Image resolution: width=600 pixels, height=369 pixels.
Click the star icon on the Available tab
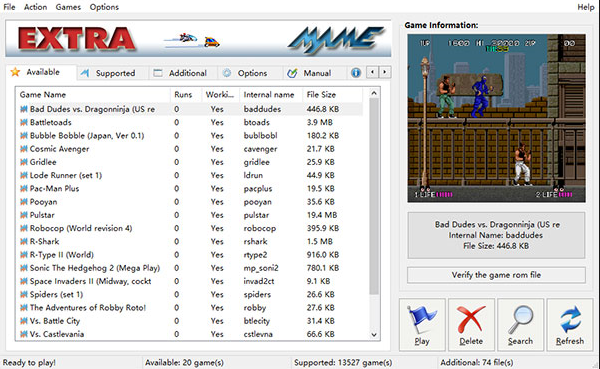(15, 72)
